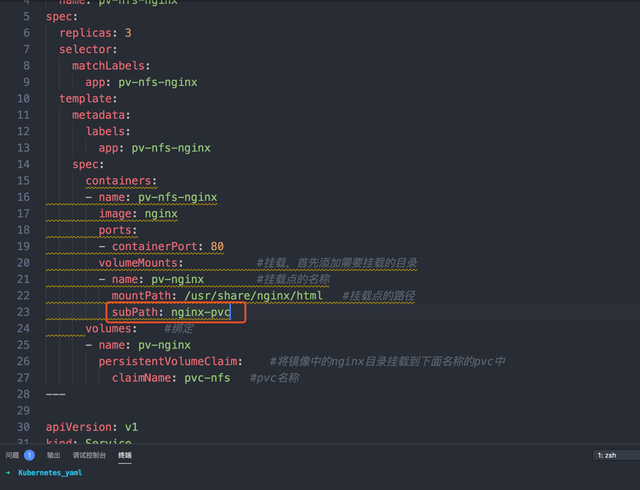The width and height of the screenshot is (640, 490).
Task: Switch to the 调试控制台 debug console tab
Action: coord(89,455)
